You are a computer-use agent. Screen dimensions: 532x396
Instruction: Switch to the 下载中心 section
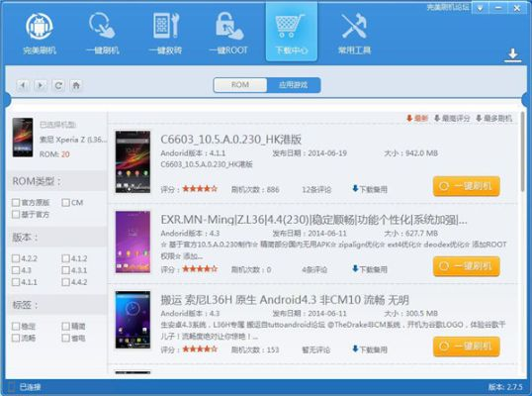tap(292, 33)
